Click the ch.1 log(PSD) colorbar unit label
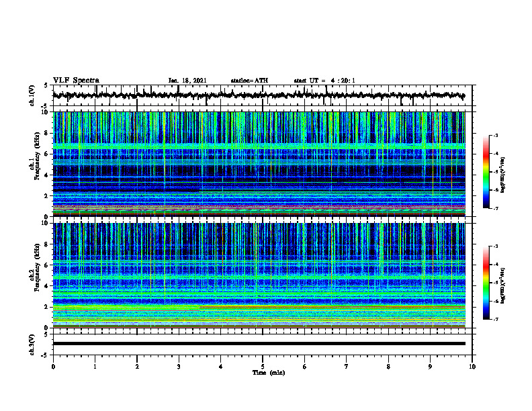 [503, 175]
